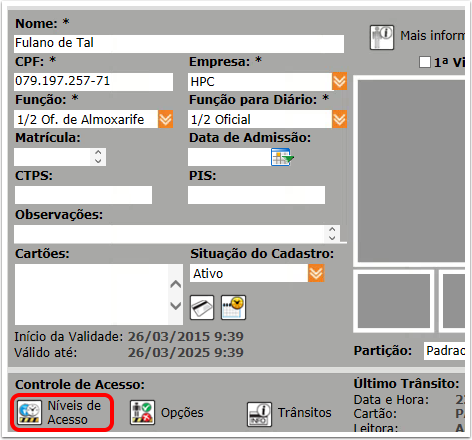Viewport: 472px width, 440px height.
Task: Click the large photo placeholder area
Action: point(411,171)
